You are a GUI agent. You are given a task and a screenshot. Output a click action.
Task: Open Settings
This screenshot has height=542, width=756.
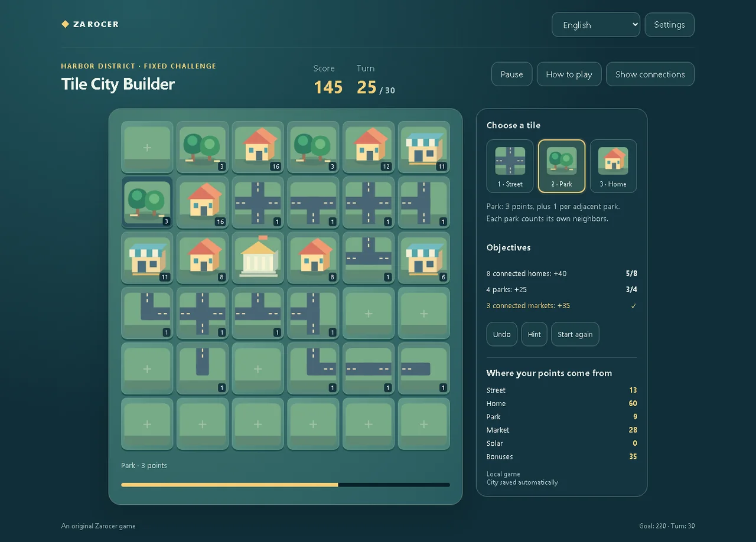pyautogui.click(x=670, y=25)
